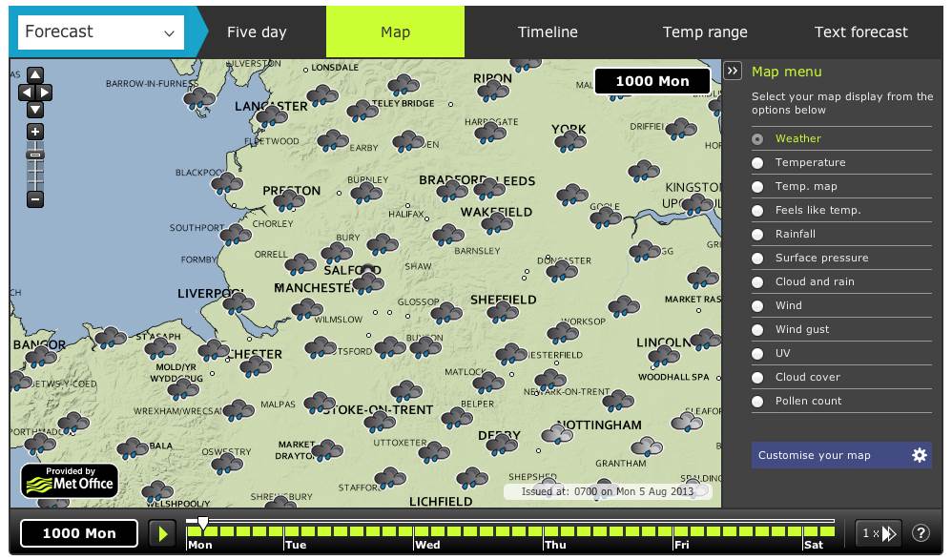The image size is (952, 560).
Task: Click the map zoom slider handle
Action: coord(35,154)
